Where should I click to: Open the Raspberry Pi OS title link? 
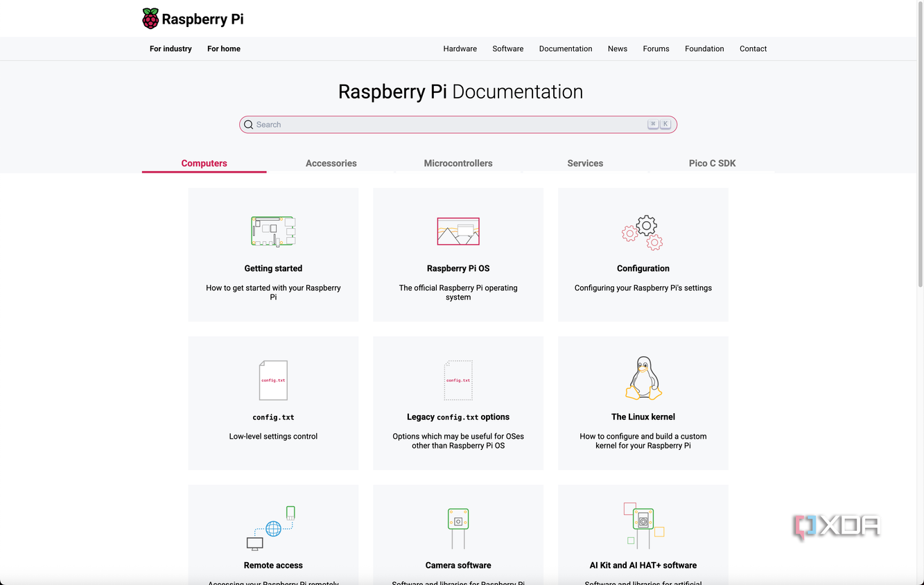pos(458,268)
